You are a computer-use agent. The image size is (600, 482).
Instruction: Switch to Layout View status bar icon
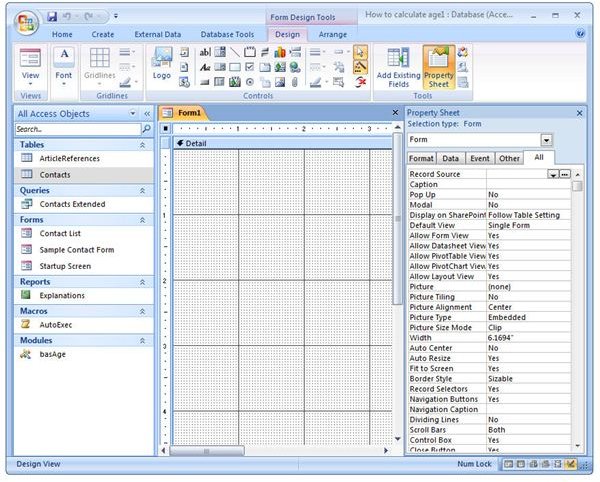point(558,464)
